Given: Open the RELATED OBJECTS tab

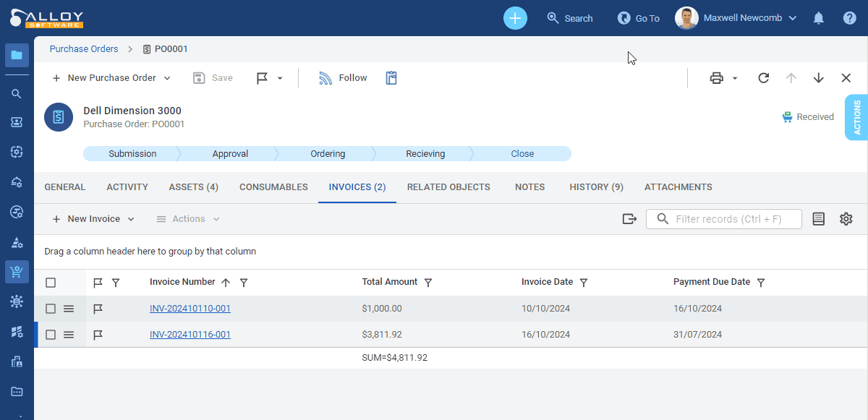Looking at the screenshot, I should point(448,187).
